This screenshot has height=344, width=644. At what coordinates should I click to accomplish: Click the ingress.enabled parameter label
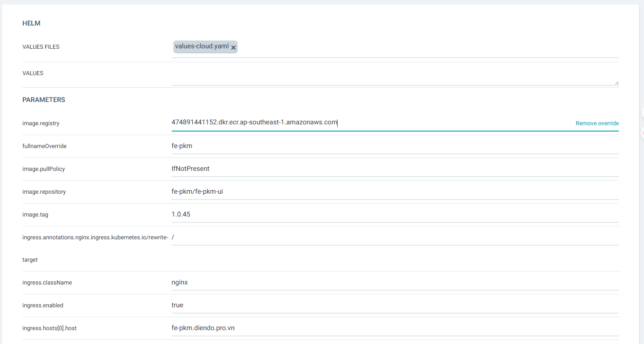43,306
